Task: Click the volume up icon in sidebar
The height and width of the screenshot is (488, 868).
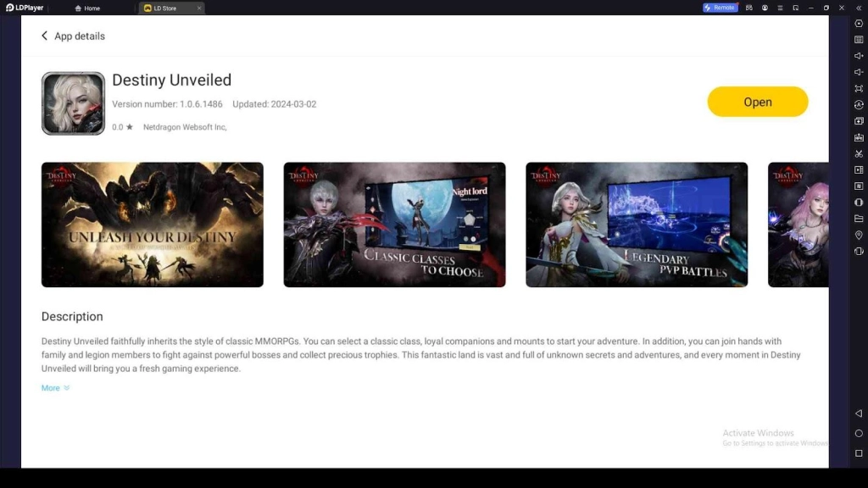Action: click(x=859, y=56)
